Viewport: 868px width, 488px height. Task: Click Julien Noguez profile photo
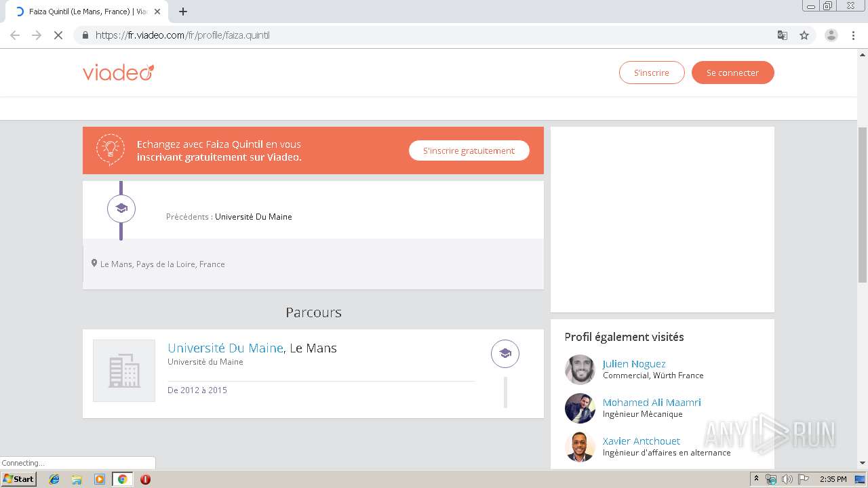(580, 369)
